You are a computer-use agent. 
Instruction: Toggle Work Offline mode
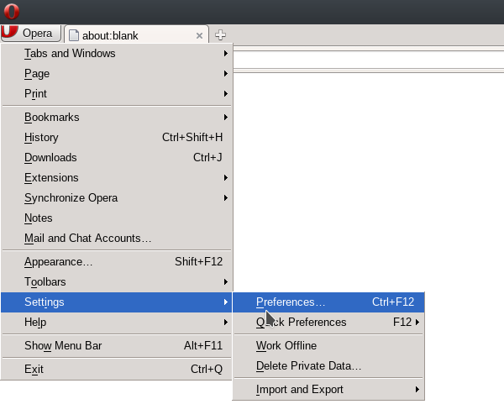[x=328, y=346]
